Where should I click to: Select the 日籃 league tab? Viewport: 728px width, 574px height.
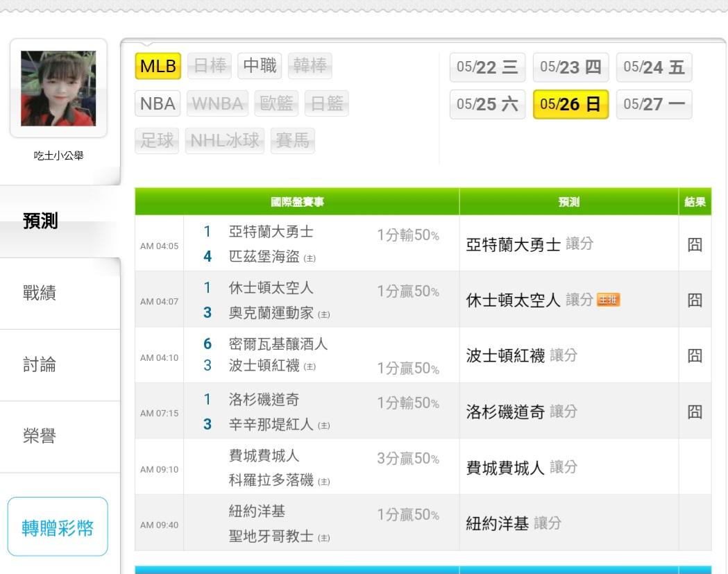[x=326, y=103]
